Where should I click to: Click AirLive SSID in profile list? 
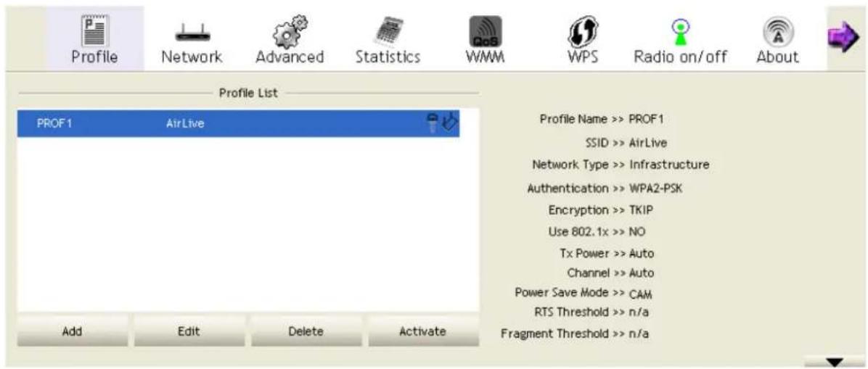[x=186, y=123]
